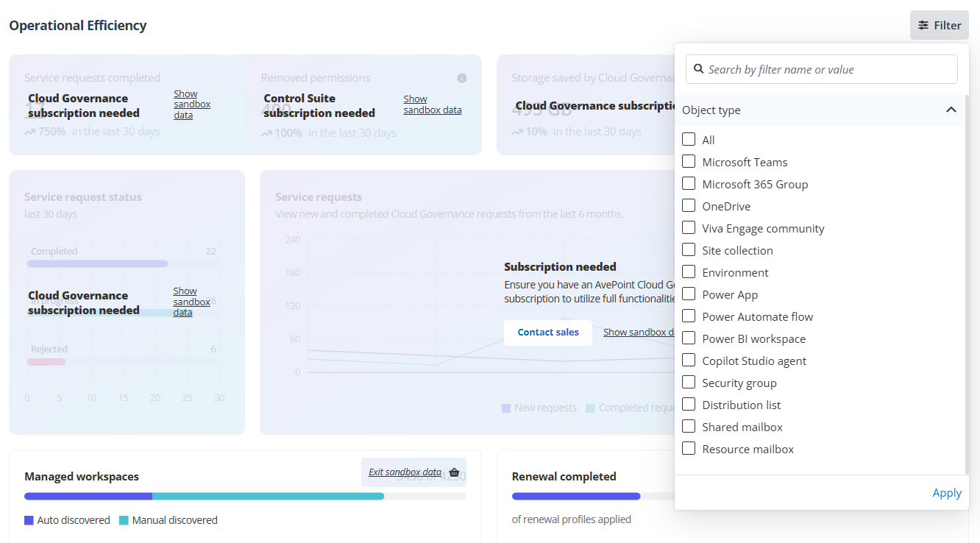
Task: Click the trend arrow beside 10%
Action: 517,132
